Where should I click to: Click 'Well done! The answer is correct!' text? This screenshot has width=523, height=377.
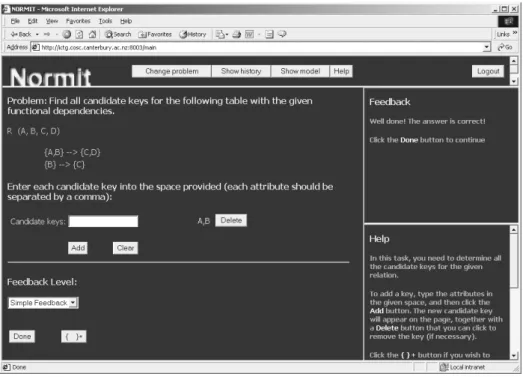tap(427, 121)
